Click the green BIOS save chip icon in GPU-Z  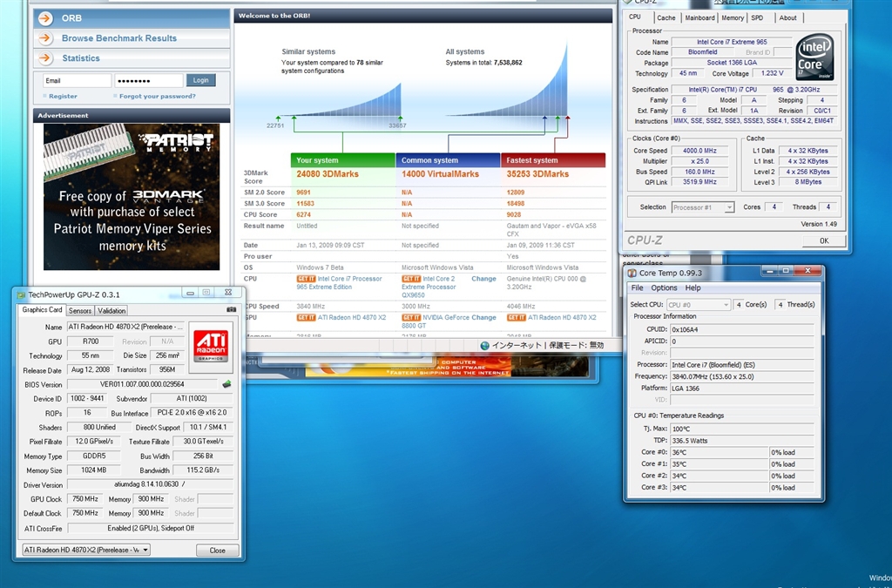226,384
